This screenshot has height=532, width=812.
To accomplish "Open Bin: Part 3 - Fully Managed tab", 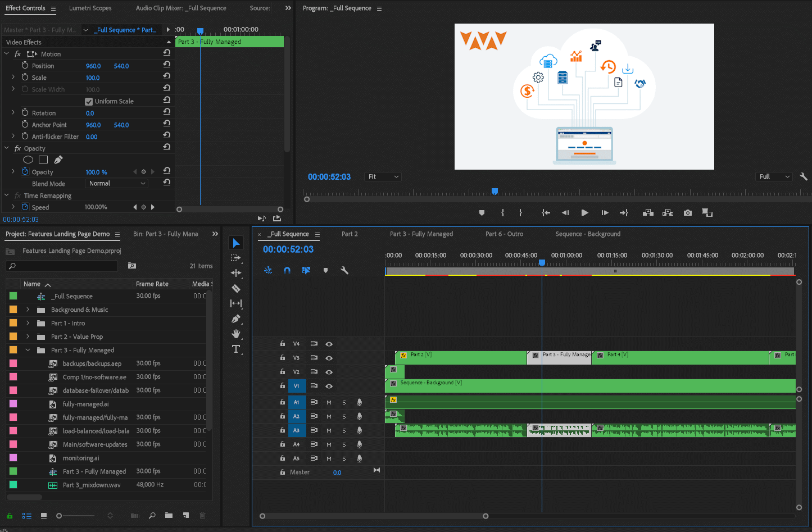I will pyautogui.click(x=165, y=234).
